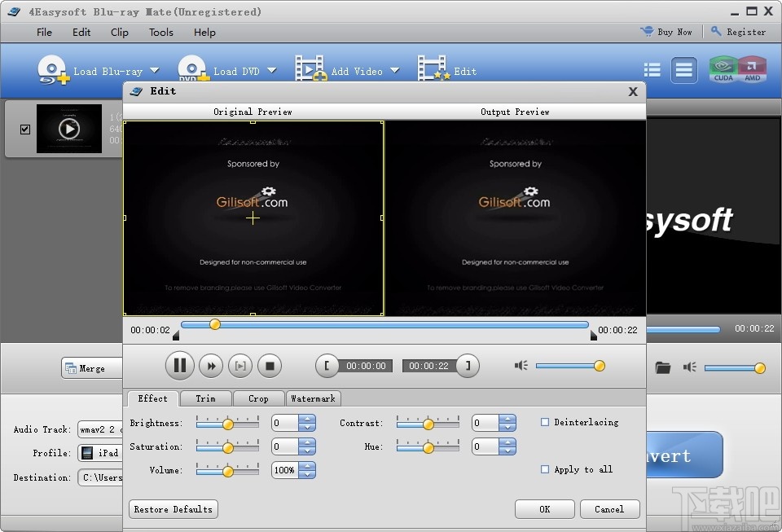Mute audio in Edit dialog

[x=521, y=366]
